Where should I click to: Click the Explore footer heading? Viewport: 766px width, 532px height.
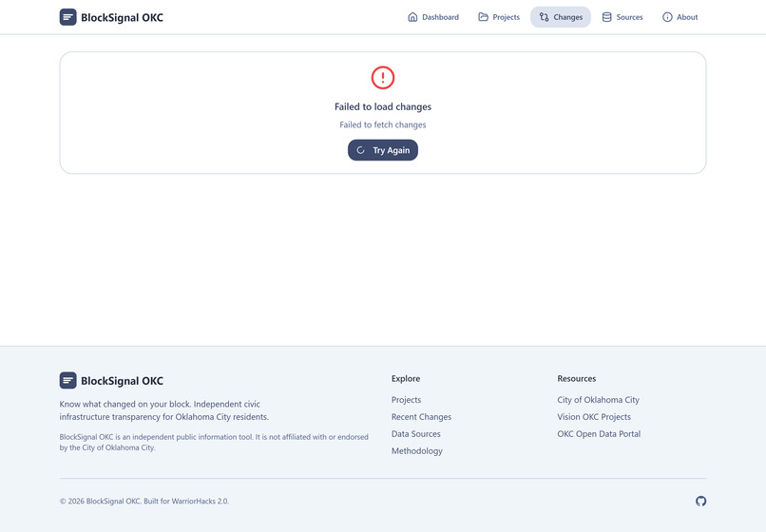point(406,379)
